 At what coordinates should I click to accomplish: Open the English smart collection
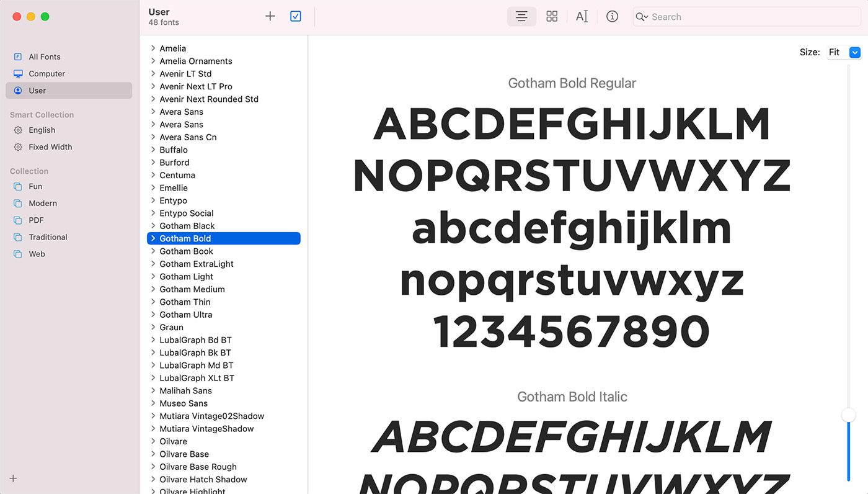pos(69,130)
